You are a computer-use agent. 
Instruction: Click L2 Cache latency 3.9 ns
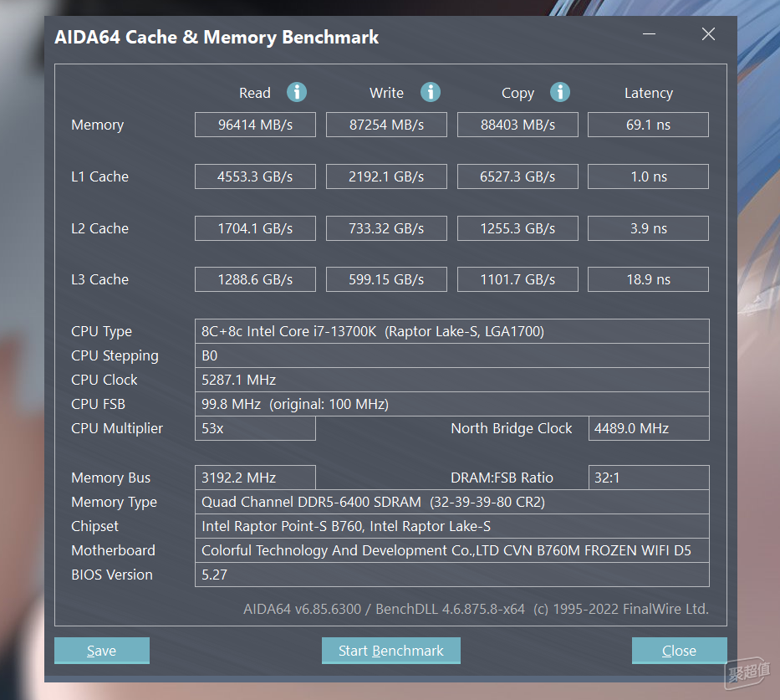648,227
